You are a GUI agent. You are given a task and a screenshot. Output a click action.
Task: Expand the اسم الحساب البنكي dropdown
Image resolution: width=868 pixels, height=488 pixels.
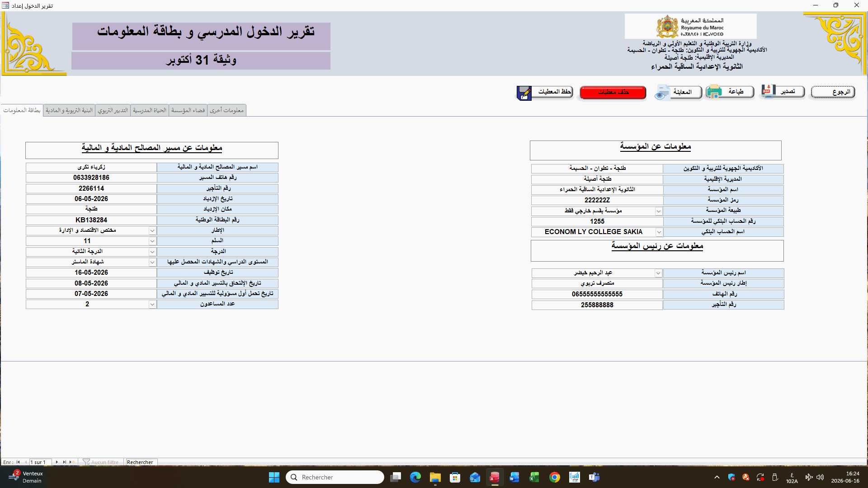pyautogui.click(x=659, y=232)
